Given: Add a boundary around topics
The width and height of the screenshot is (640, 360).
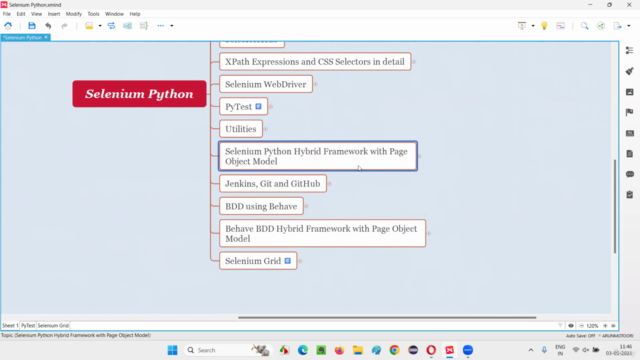Looking at the screenshot, I should click(127, 26).
